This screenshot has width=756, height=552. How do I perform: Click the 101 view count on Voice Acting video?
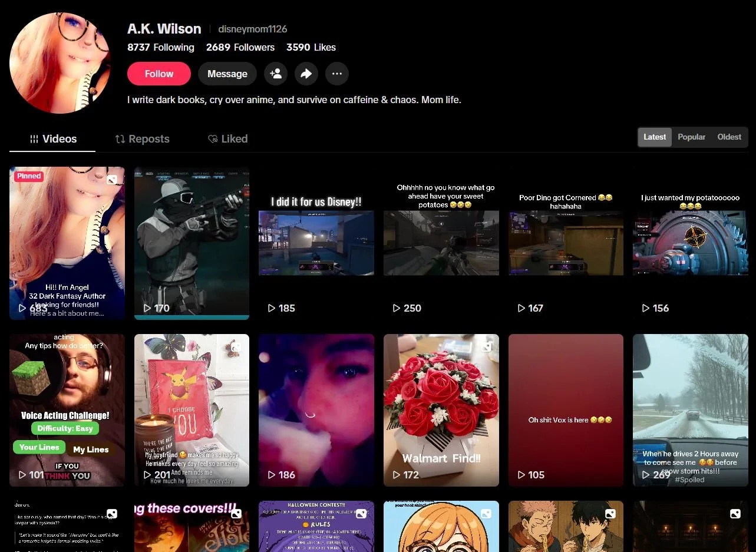click(x=37, y=475)
